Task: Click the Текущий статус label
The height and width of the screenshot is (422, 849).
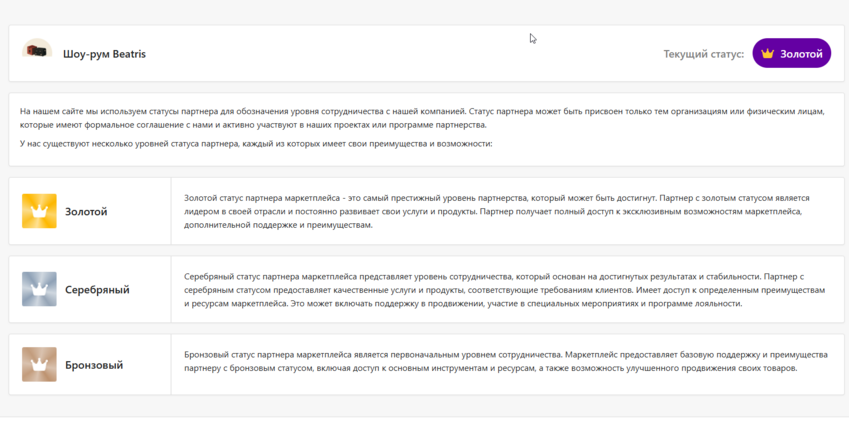Action: [703, 54]
